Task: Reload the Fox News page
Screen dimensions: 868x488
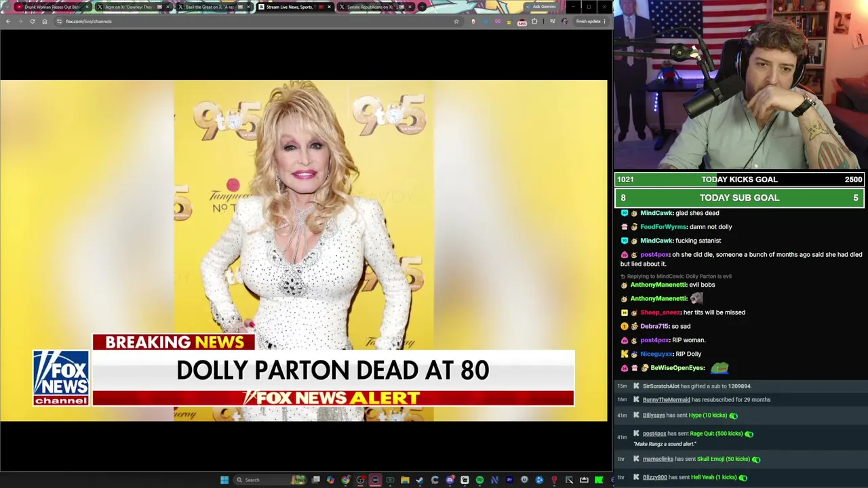Action: [x=32, y=21]
